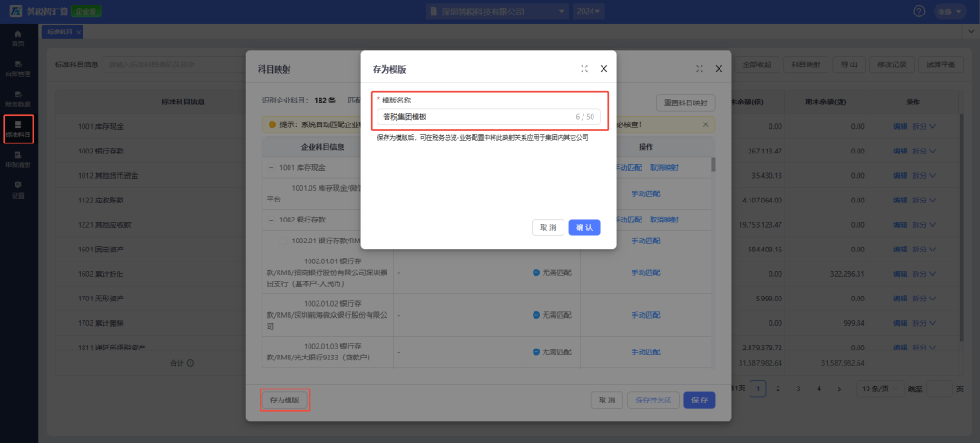Screen dimensions: 980x443
Task: Click the 模板名称 input field
Action: pyautogui.click(x=488, y=117)
